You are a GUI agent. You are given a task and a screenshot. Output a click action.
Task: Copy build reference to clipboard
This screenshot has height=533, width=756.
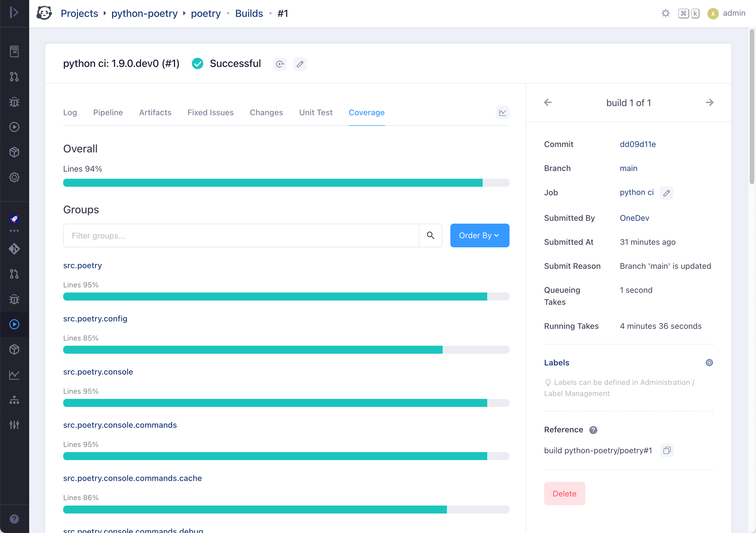click(x=667, y=450)
